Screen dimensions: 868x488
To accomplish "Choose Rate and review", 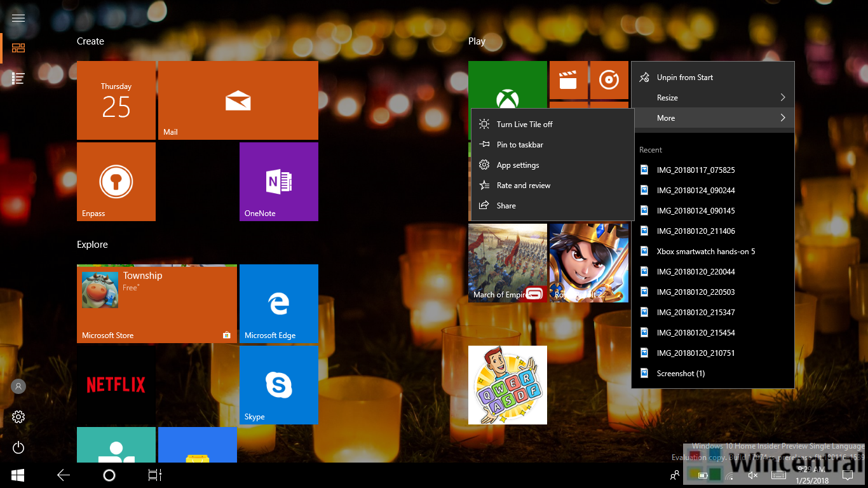I will (x=553, y=186).
